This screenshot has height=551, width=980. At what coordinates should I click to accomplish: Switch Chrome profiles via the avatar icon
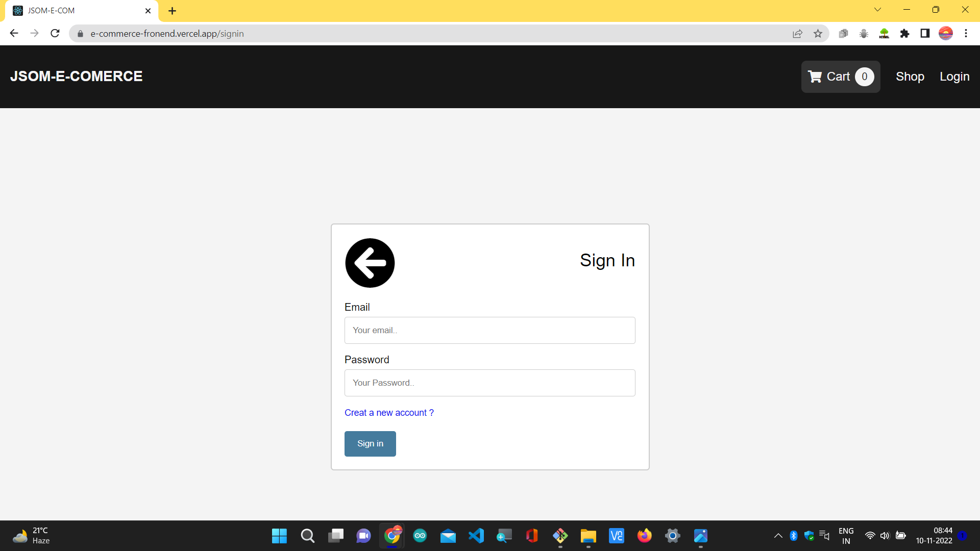coord(946,33)
